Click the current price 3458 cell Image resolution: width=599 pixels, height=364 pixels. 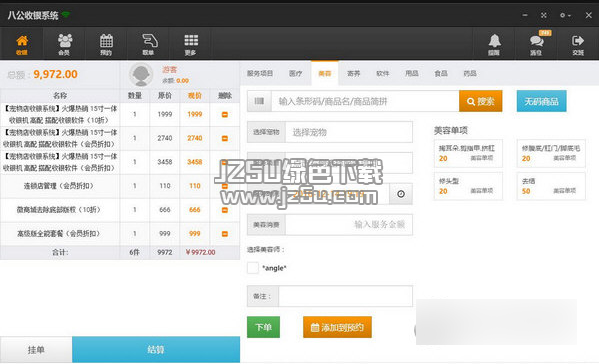click(195, 162)
